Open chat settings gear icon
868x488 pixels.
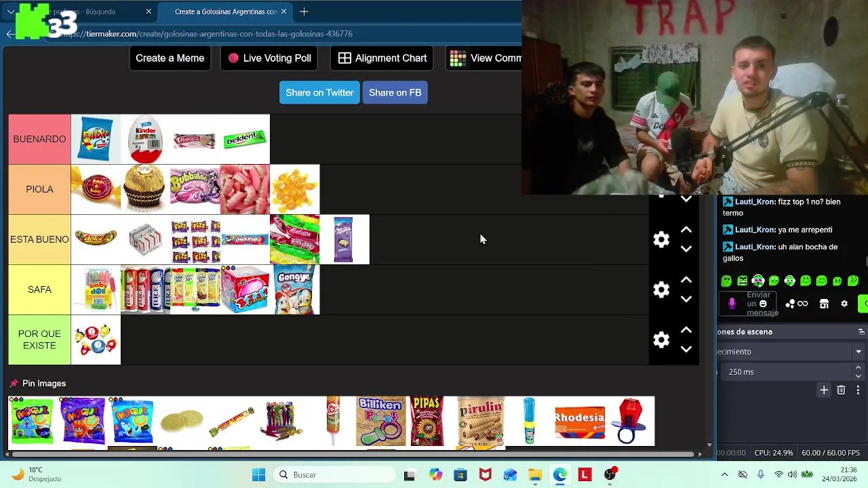tap(844, 304)
